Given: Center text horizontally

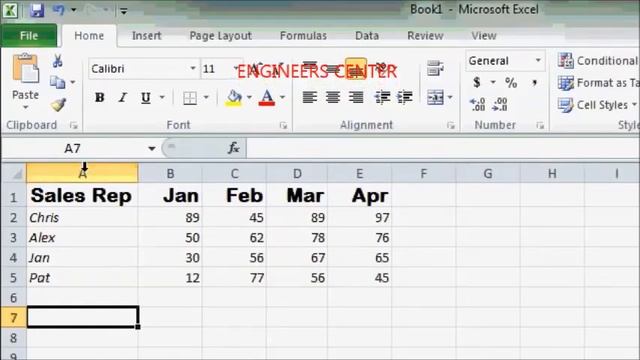Looking at the screenshot, I should tap(333, 98).
